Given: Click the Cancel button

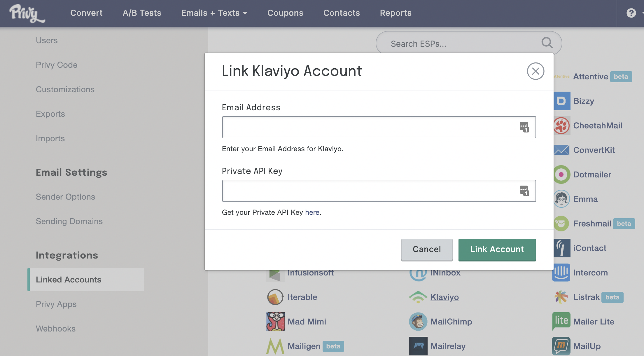Looking at the screenshot, I should click(x=427, y=249).
